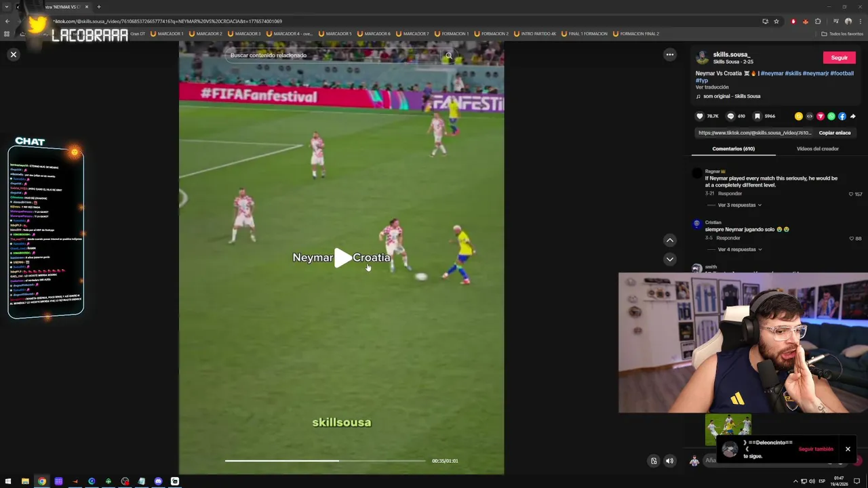Open the MARCADOR 5 bookmark
This screenshot has width=868, height=488.
click(x=334, y=33)
